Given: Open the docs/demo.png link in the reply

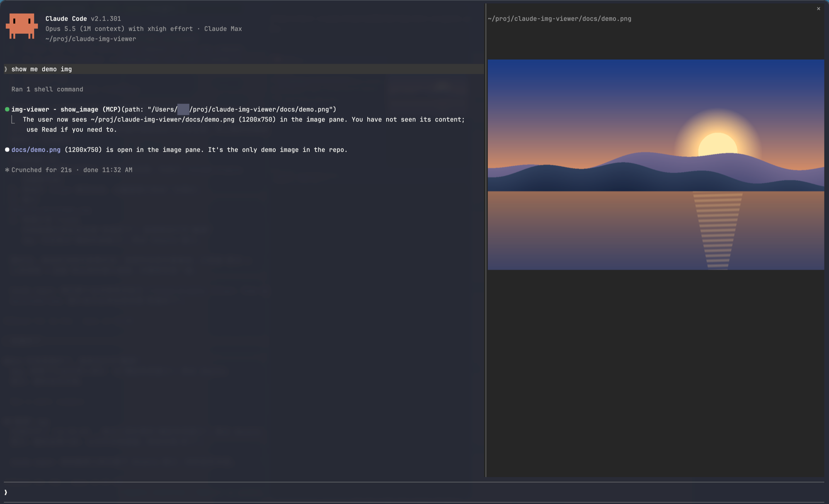Looking at the screenshot, I should 36,150.
